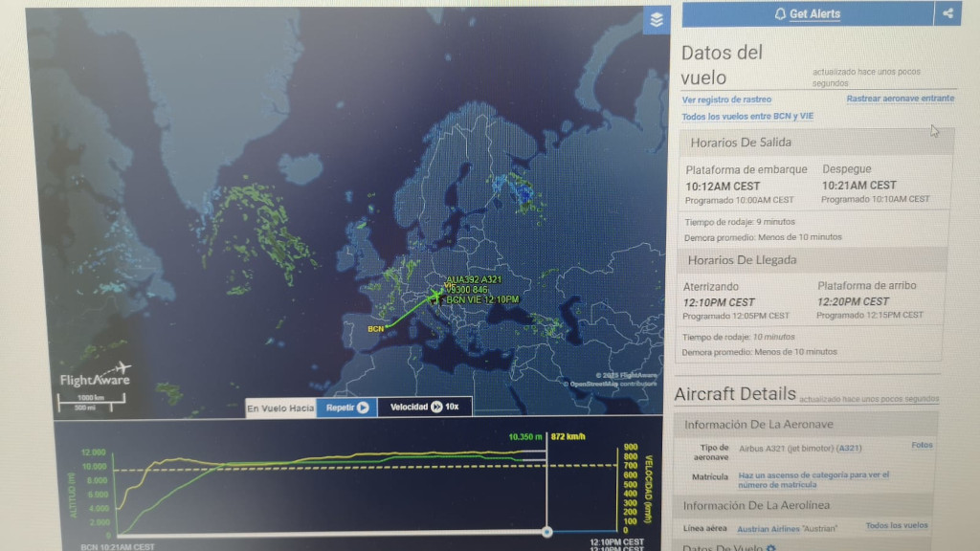Open the gear icon beside Datos De Vuelo

coord(770,547)
